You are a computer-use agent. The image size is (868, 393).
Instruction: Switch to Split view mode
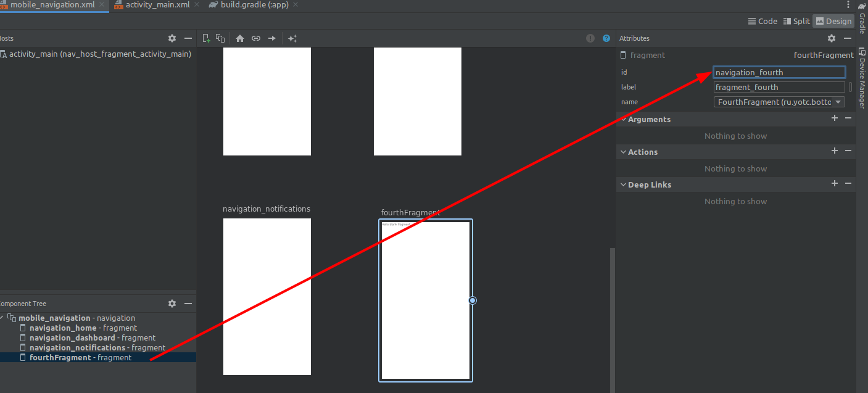point(796,21)
